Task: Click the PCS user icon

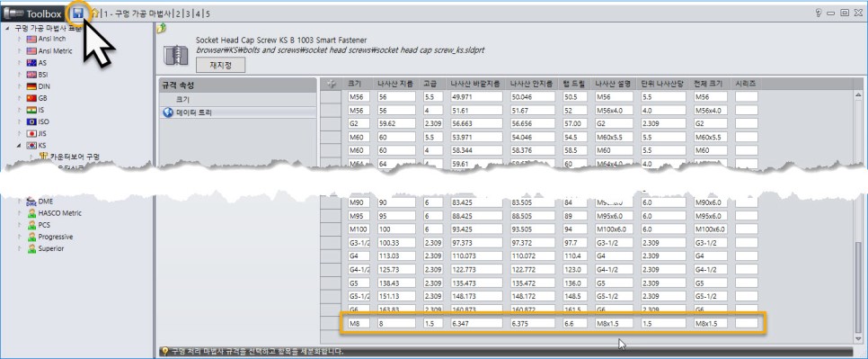Action: pos(31,225)
